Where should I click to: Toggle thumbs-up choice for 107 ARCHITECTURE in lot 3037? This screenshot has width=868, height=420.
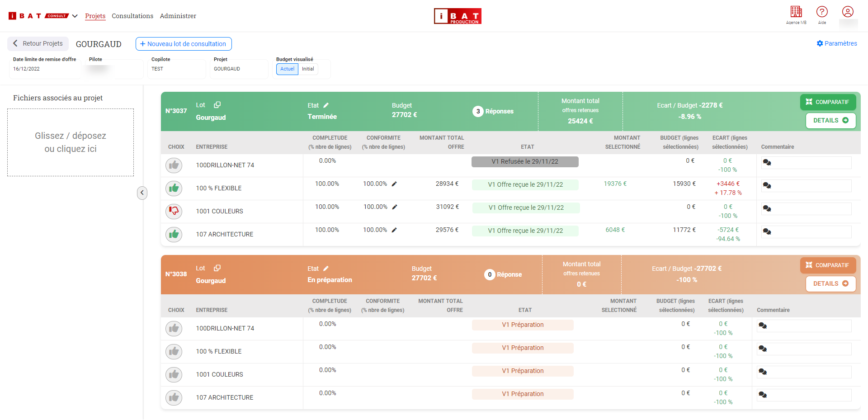point(174,234)
